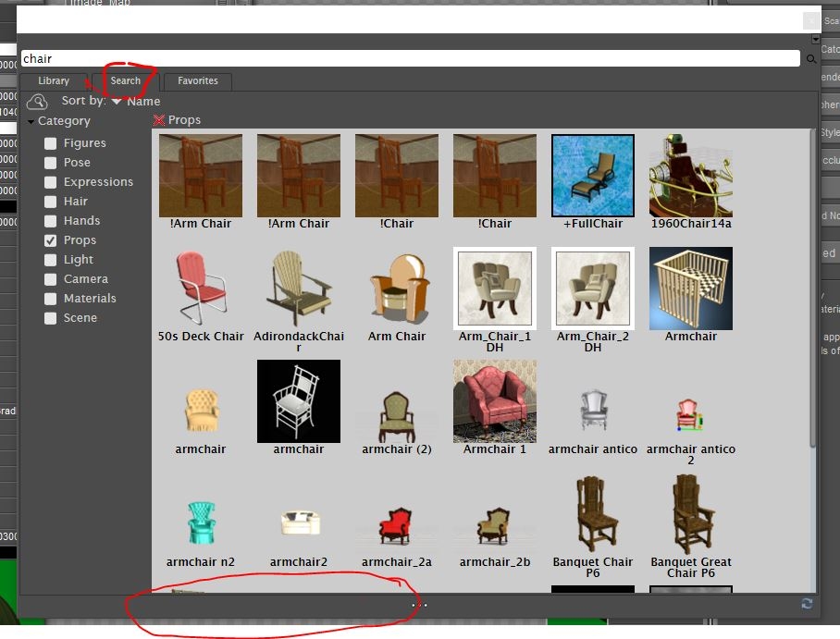This screenshot has width=840, height=639.
Task: Check the Figures category
Action: pyautogui.click(x=50, y=143)
